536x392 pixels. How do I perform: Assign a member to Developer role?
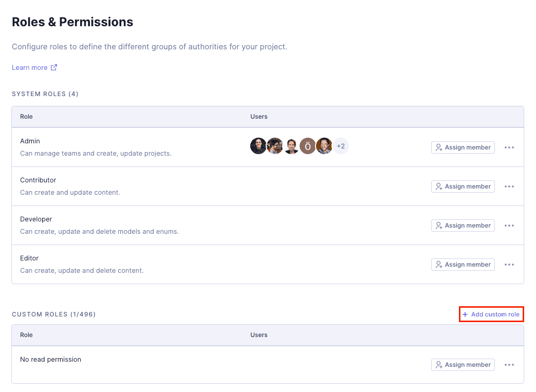pos(463,226)
